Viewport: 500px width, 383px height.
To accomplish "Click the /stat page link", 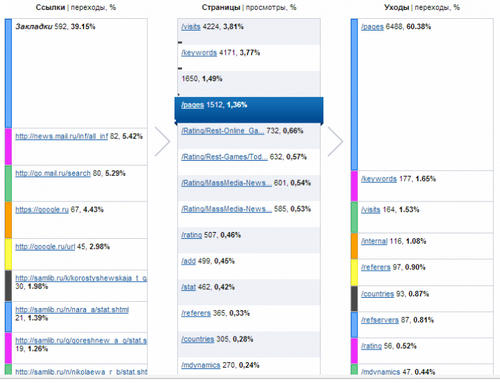I will coord(188,287).
